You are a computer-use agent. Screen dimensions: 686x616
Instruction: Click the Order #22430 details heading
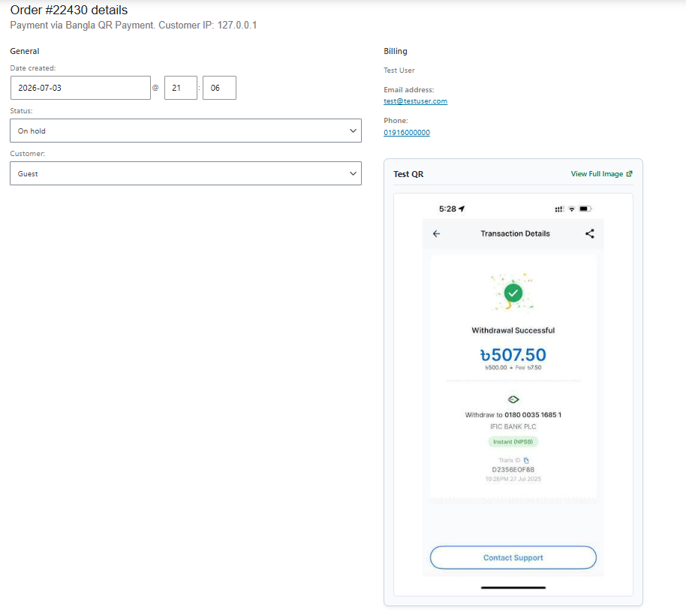(69, 10)
